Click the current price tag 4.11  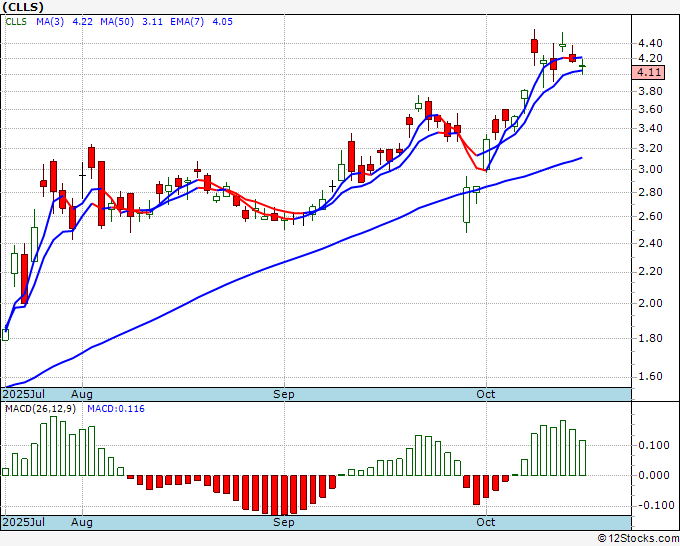(648, 72)
